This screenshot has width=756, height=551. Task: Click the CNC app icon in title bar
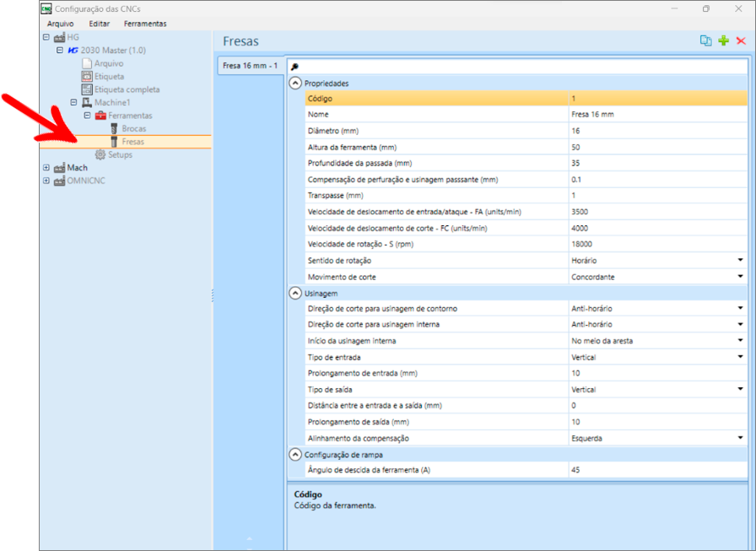[x=46, y=8]
